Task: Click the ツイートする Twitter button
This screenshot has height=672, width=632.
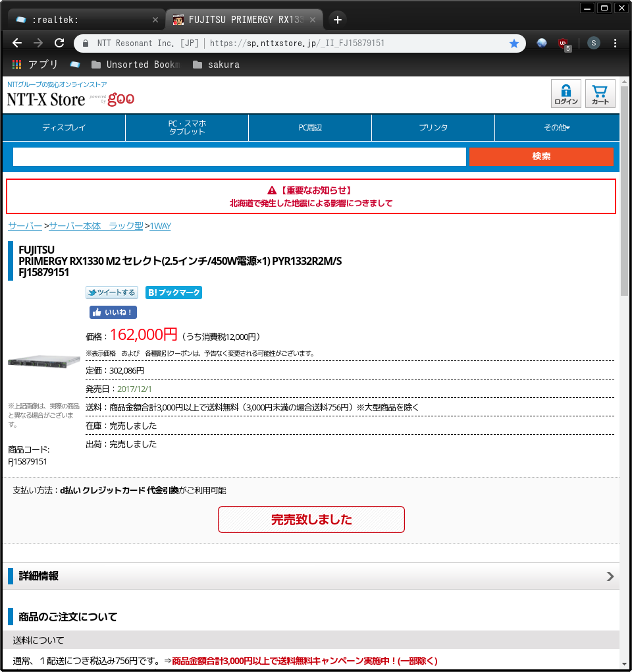Action: (112, 293)
